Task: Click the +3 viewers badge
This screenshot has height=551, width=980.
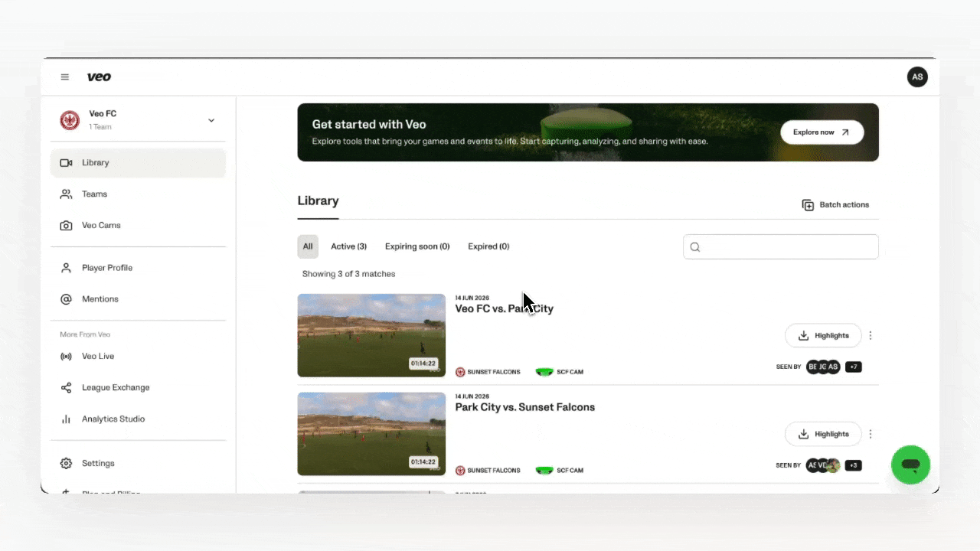Action: click(x=854, y=465)
